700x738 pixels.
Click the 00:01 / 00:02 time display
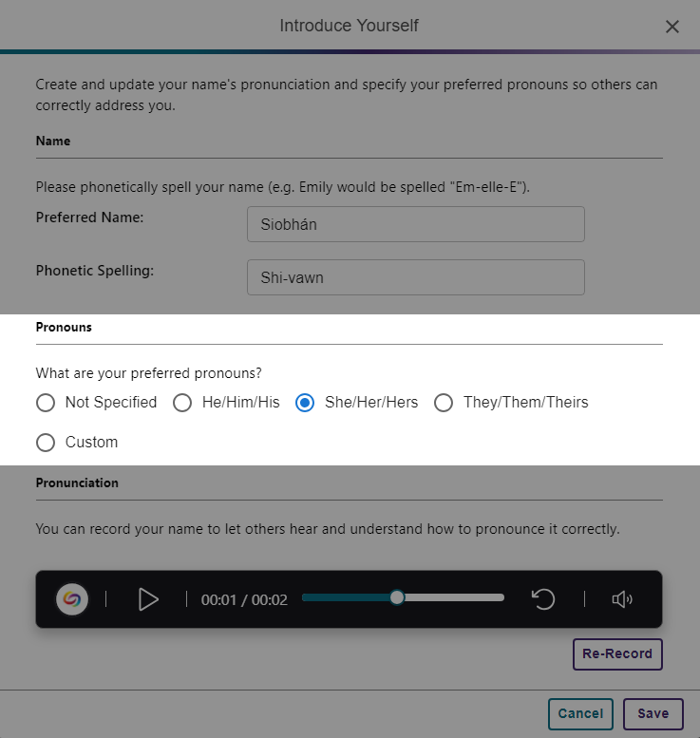pos(244,600)
